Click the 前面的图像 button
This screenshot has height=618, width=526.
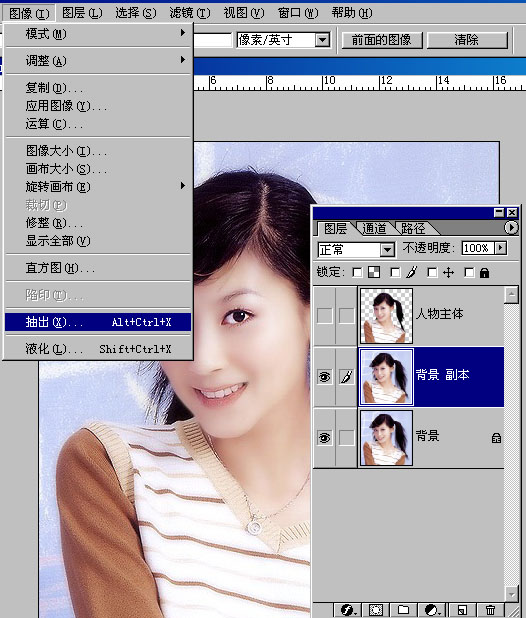coord(381,40)
